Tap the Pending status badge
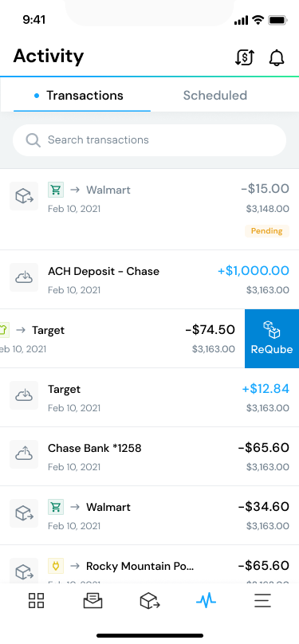Image resolution: width=299 pixels, height=644 pixels. [267, 231]
